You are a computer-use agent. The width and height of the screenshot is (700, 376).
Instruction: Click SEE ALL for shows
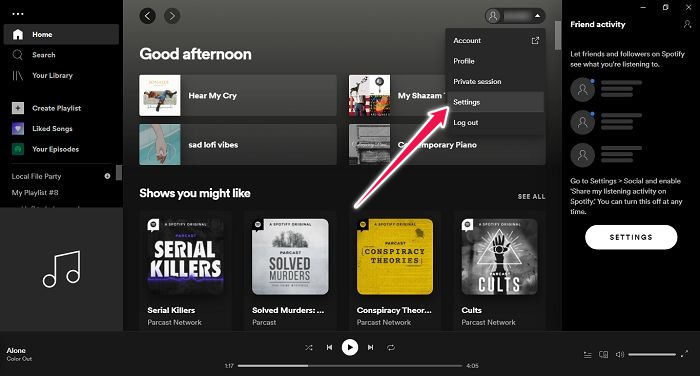pyautogui.click(x=531, y=196)
